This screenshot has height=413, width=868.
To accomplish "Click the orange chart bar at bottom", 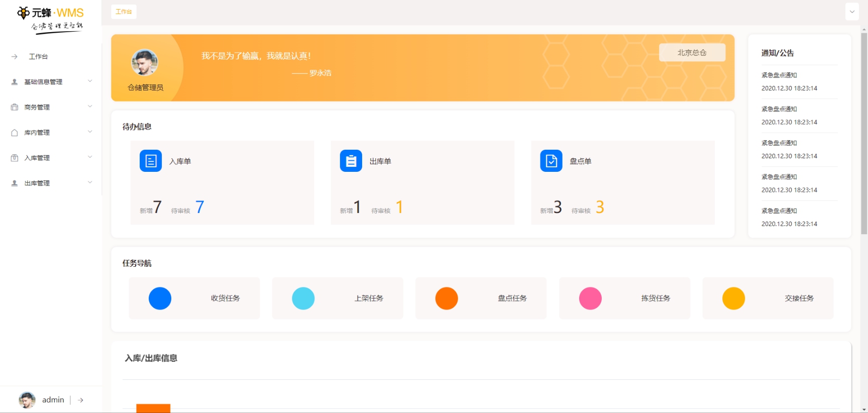I will 153,408.
